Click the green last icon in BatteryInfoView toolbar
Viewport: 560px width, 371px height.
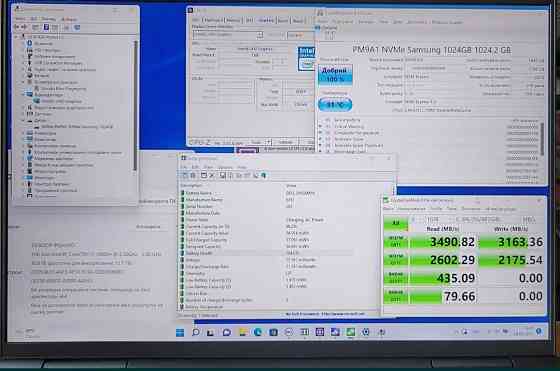(264, 175)
